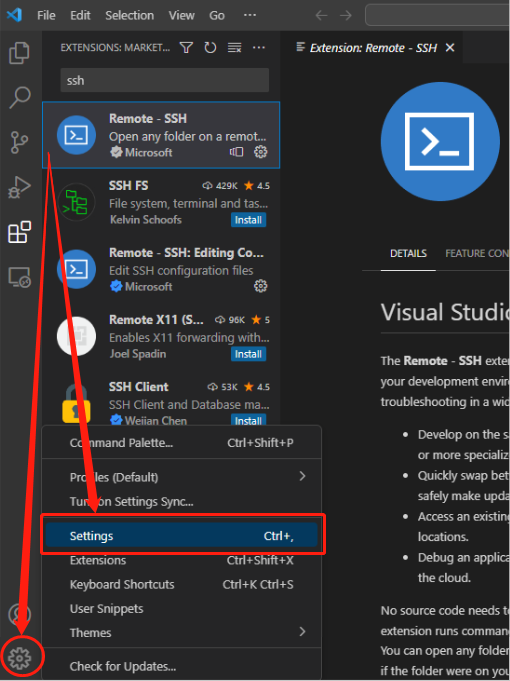Select Command Palette... menu entry
Screen dimensions: 510x681
click(182, 443)
